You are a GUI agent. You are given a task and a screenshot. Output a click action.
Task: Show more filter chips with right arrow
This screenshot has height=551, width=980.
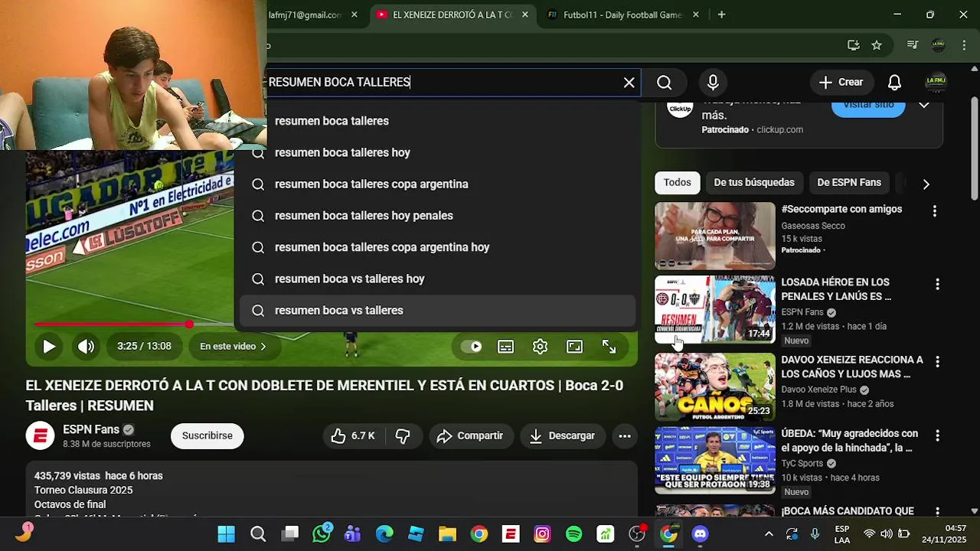926,184
